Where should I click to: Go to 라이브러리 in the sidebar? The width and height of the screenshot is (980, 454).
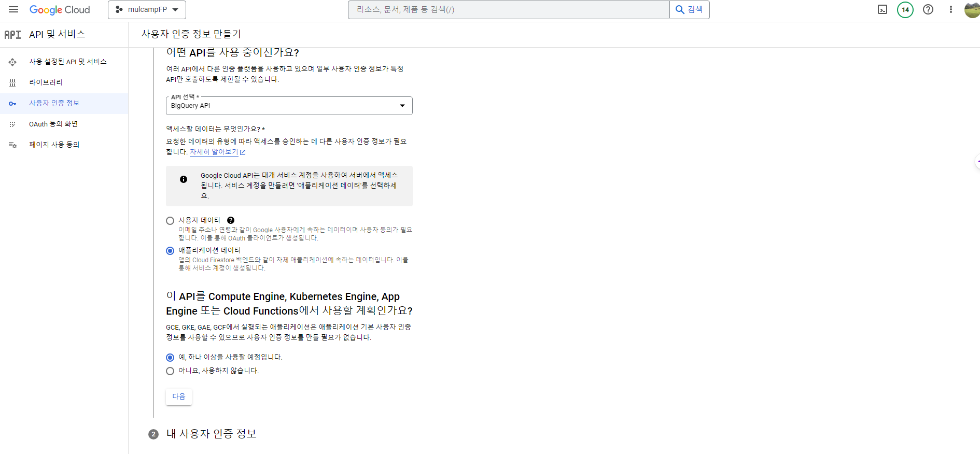[x=64, y=83]
